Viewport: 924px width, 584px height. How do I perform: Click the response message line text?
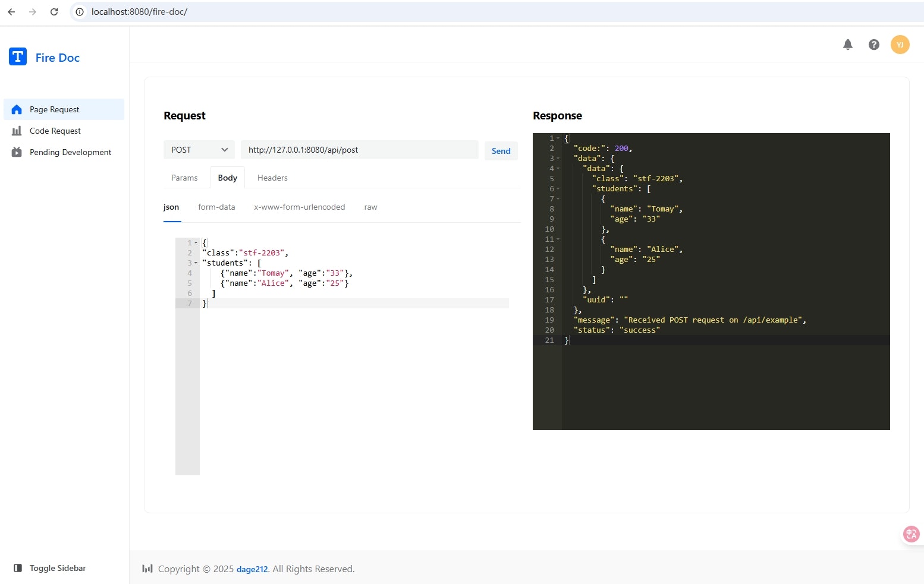tap(690, 320)
